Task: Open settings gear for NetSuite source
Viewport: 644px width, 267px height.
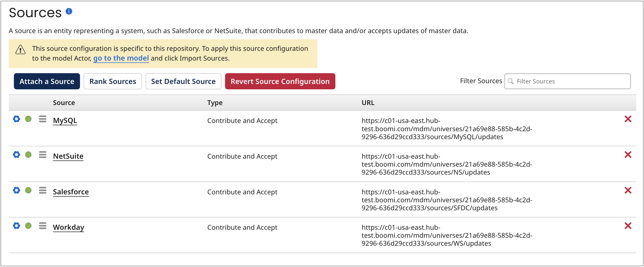Action: pyautogui.click(x=16, y=155)
